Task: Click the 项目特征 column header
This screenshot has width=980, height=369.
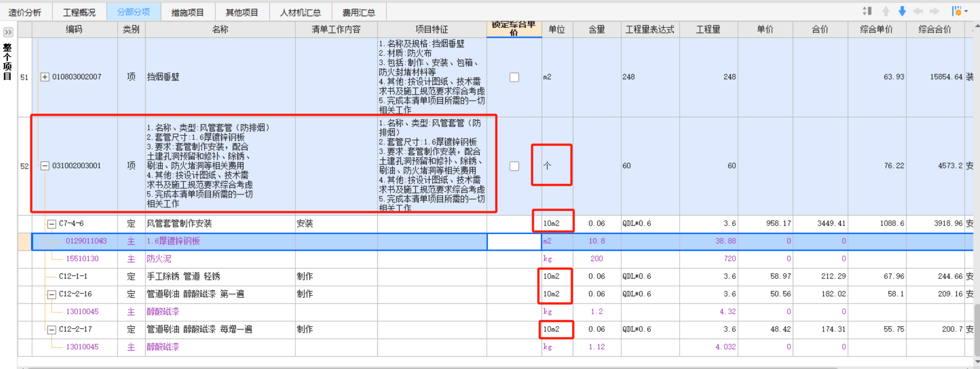Action: [x=432, y=29]
